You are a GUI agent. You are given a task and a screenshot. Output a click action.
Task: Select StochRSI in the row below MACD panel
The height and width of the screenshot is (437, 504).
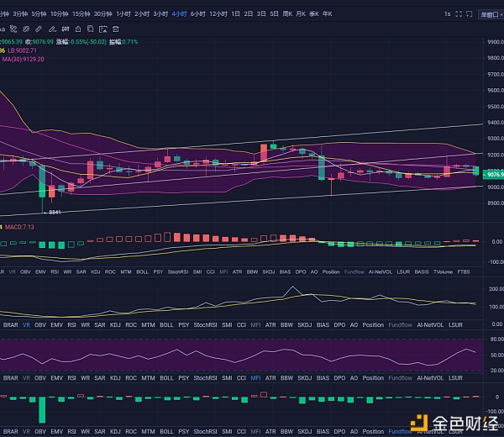[x=178, y=272]
